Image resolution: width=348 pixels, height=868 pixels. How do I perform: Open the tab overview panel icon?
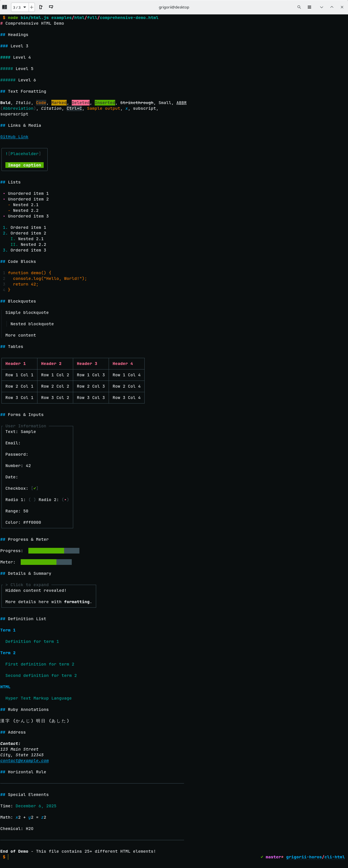[5, 7]
